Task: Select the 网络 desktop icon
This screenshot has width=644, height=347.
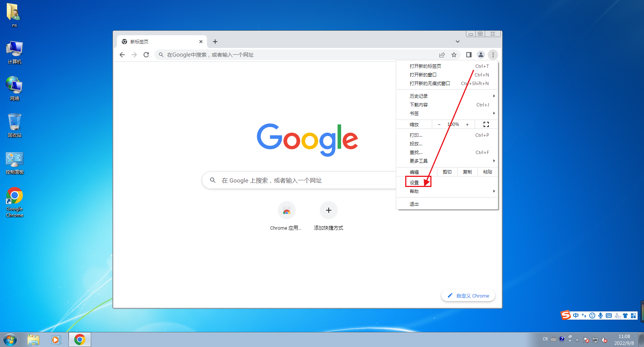Action: [15, 89]
